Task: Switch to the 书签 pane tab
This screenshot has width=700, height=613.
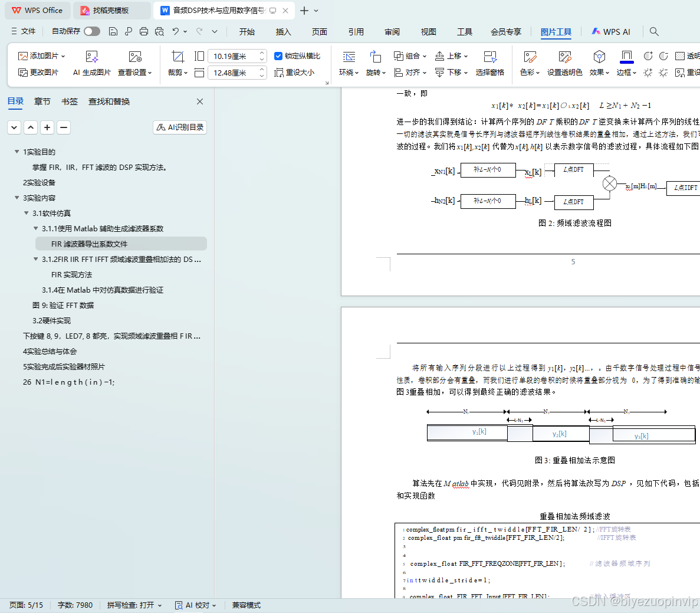Action: (70, 101)
